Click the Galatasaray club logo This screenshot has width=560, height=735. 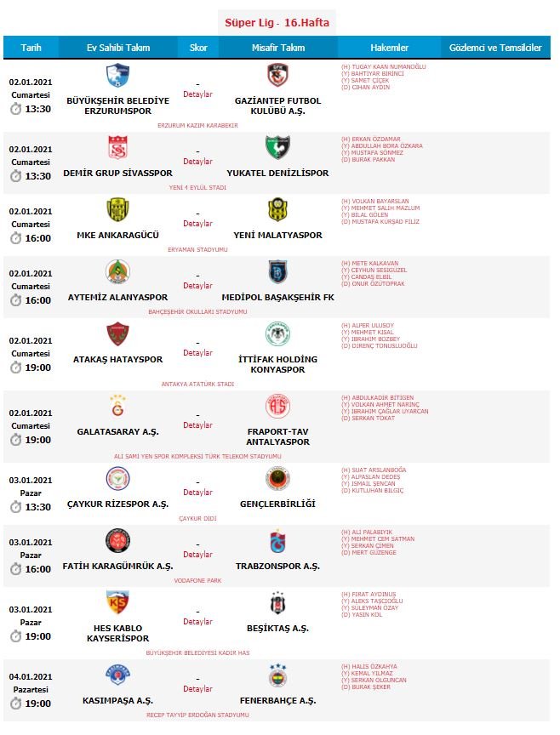[117, 406]
